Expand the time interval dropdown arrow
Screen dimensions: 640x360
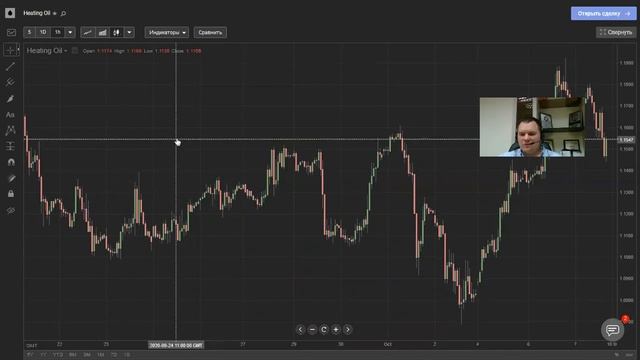pyautogui.click(x=70, y=32)
